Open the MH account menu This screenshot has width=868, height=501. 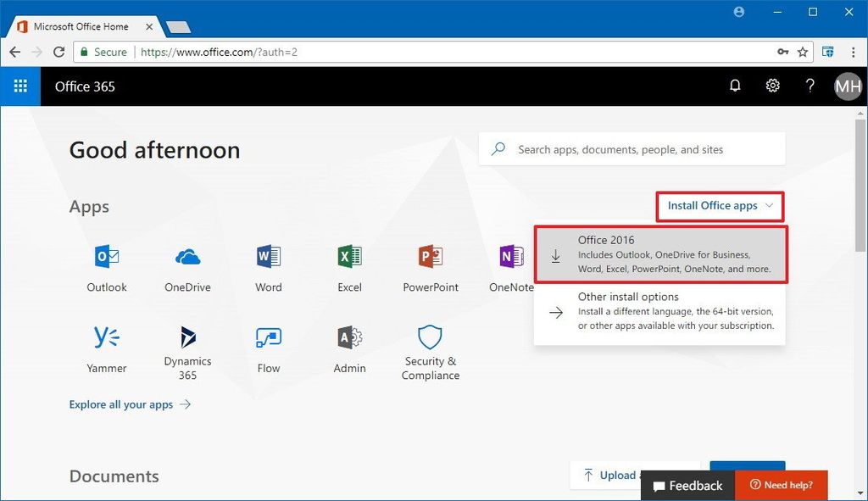point(847,86)
